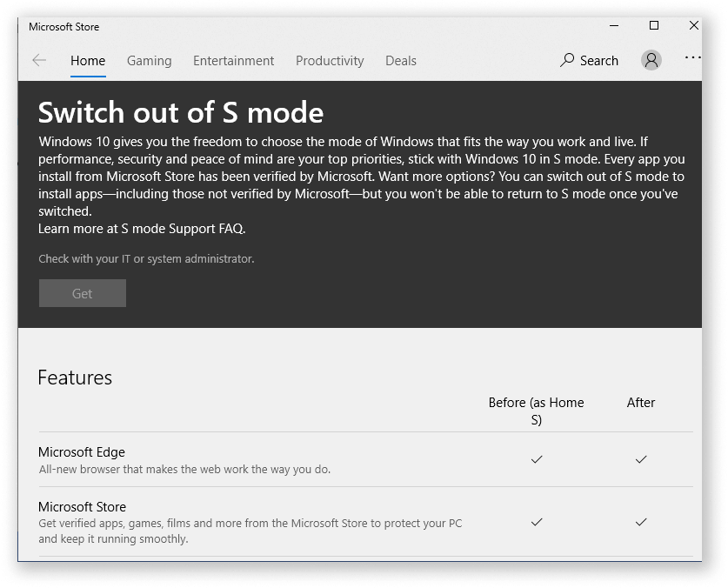Minimize the Microsoft Store window
The image size is (728, 588).
[x=614, y=26]
